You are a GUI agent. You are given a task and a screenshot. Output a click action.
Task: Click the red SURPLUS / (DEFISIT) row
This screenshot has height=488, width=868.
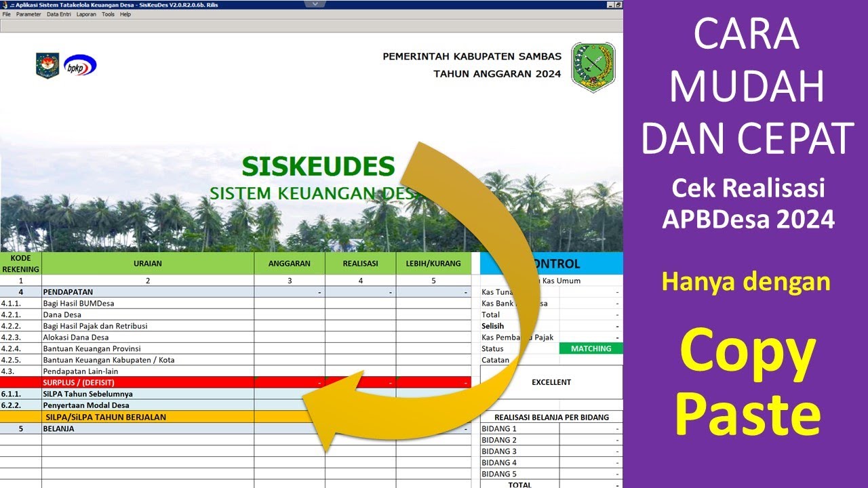coord(235,382)
